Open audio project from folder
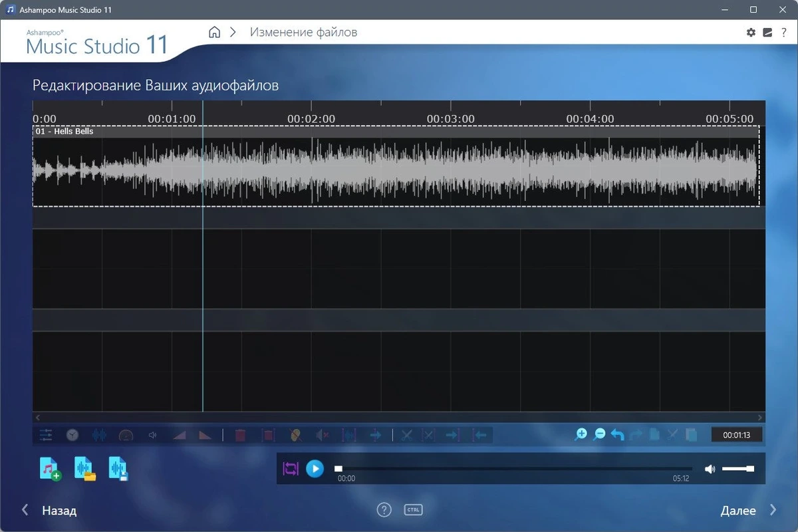The width and height of the screenshot is (798, 532). [85, 469]
